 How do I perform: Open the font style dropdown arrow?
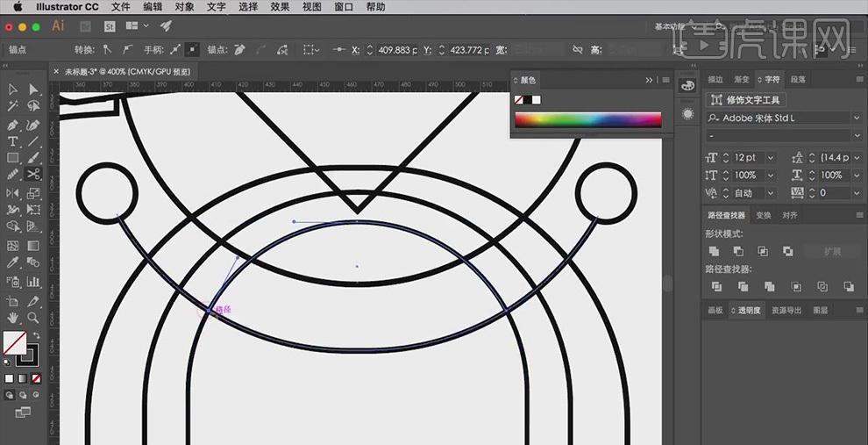856,136
